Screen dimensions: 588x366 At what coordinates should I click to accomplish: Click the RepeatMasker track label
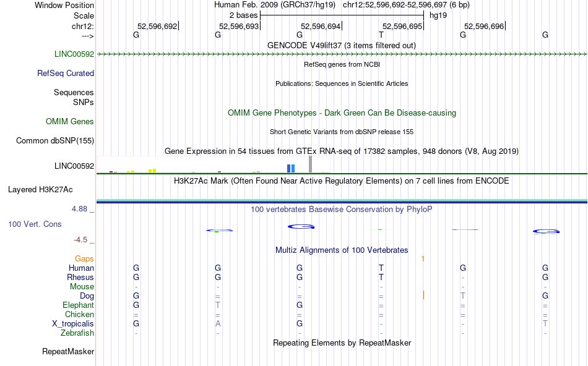coord(68,351)
